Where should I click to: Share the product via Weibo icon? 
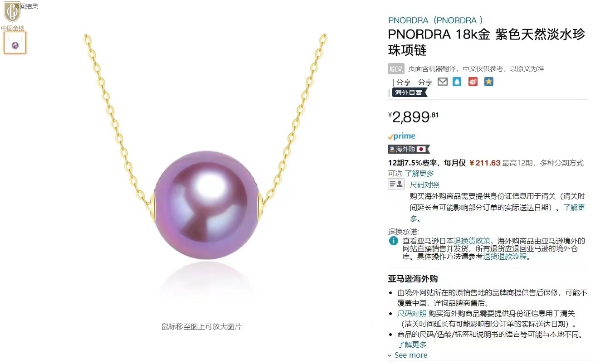[473, 82]
